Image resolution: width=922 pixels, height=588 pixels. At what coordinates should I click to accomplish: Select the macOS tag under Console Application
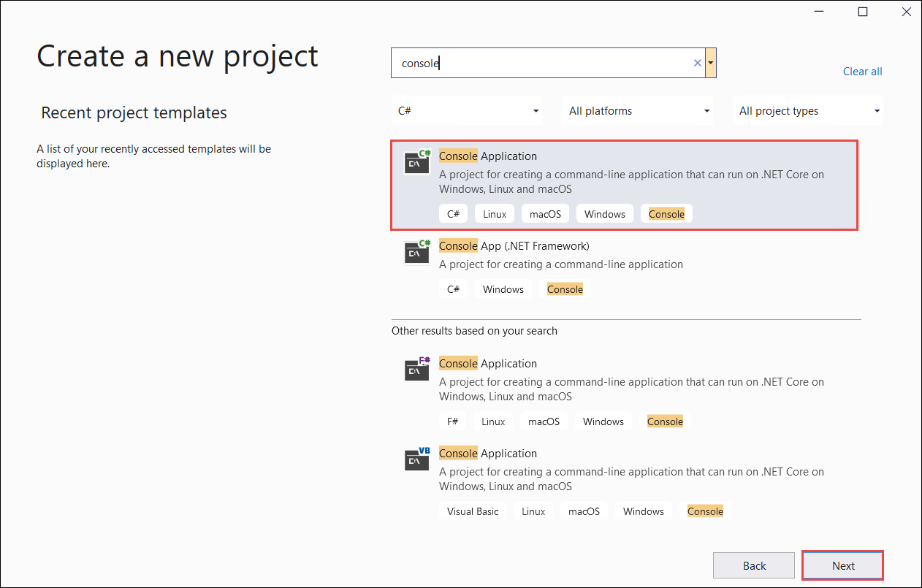(544, 213)
